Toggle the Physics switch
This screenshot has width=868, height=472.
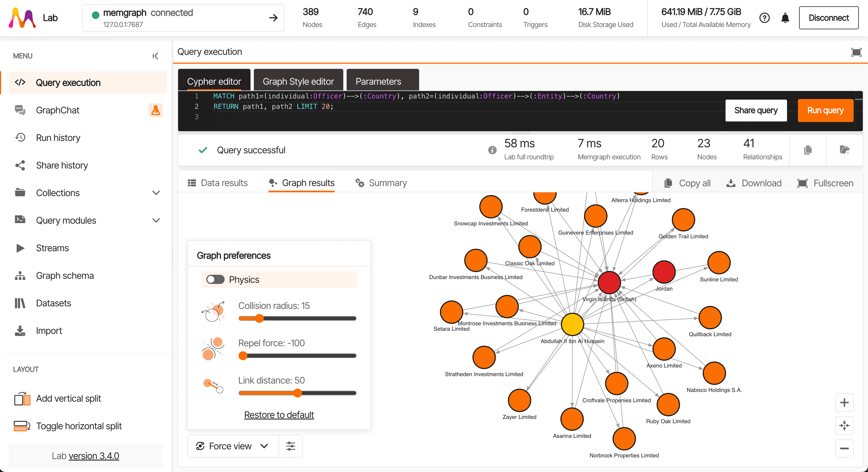[x=215, y=279]
